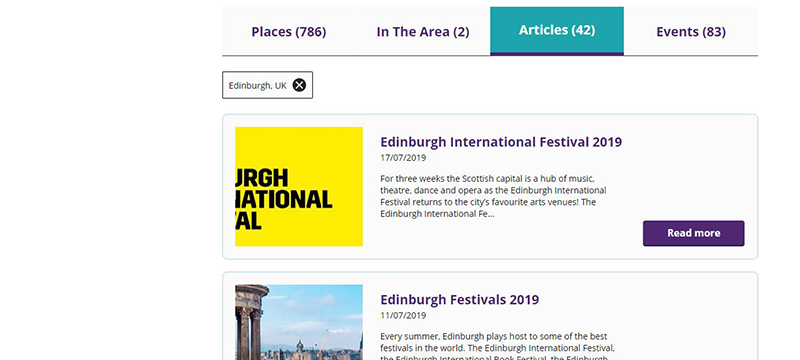Click the Edinburgh, UK filter tag
800x360 pixels.
(x=267, y=85)
